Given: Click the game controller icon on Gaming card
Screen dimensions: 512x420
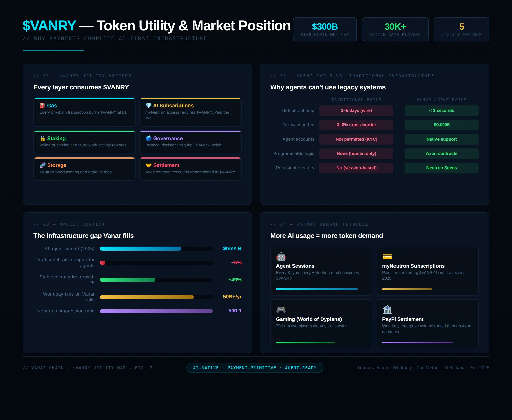Looking at the screenshot, I should pos(281,310).
